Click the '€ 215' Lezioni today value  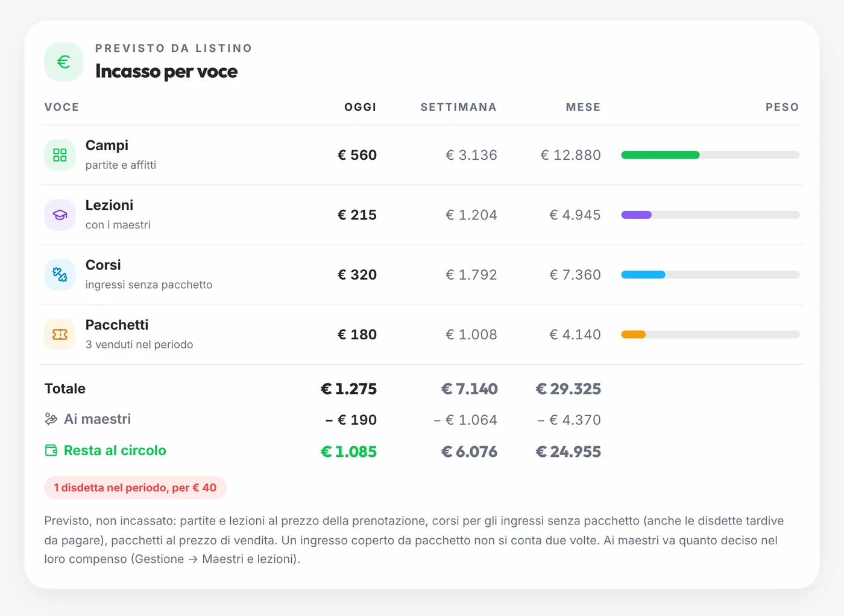[x=357, y=215]
